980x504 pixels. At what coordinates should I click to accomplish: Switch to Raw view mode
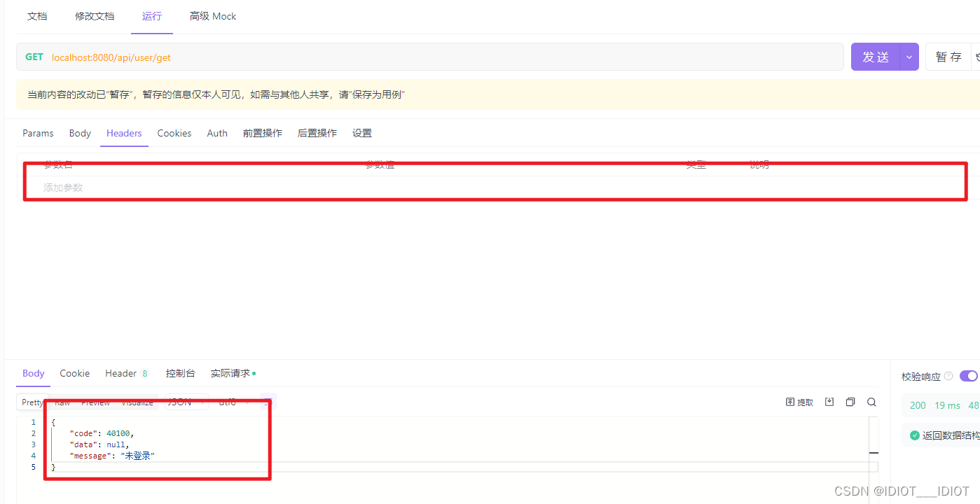pos(62,402)
